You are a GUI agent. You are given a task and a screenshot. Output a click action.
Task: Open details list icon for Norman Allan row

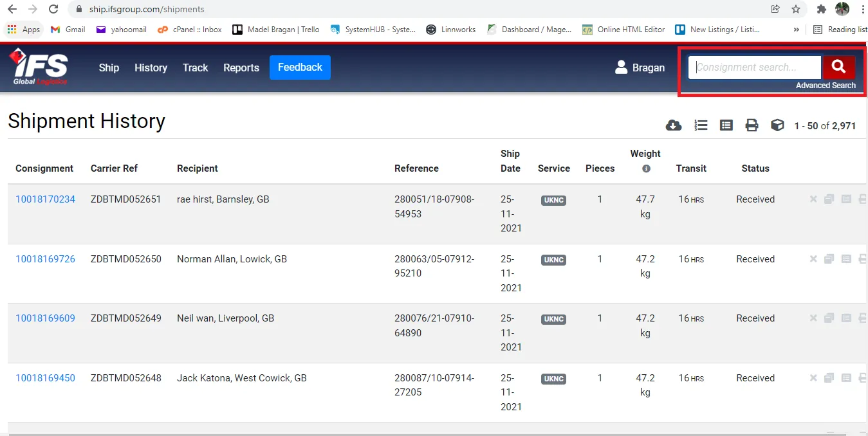tap(846, 259)
